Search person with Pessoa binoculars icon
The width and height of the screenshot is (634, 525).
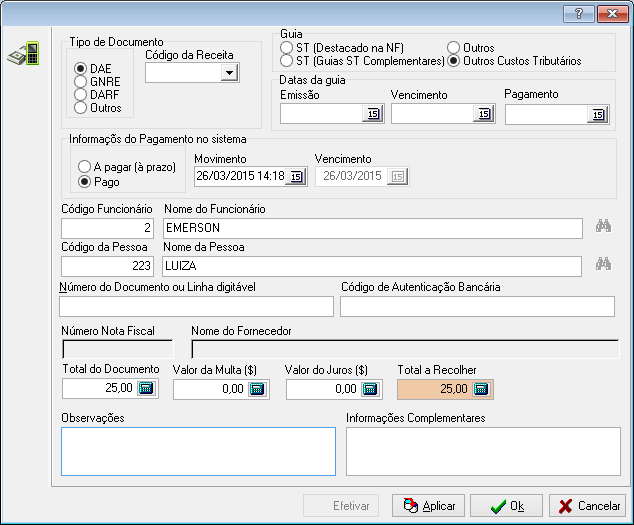click(603, 265)
